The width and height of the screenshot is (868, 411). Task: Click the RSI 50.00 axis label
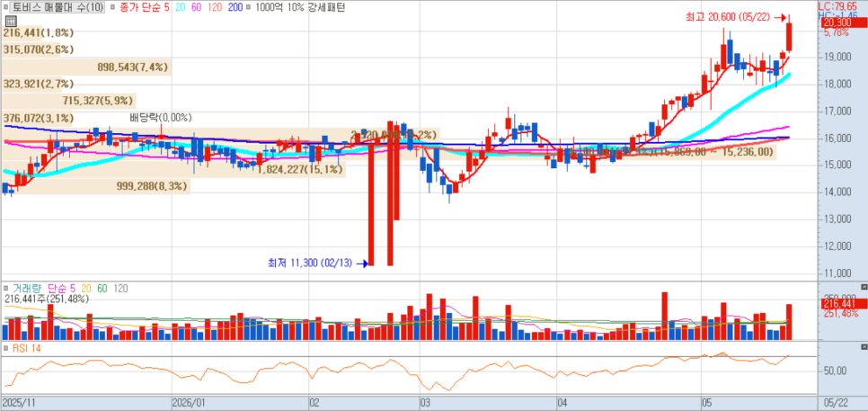(836, 371)
